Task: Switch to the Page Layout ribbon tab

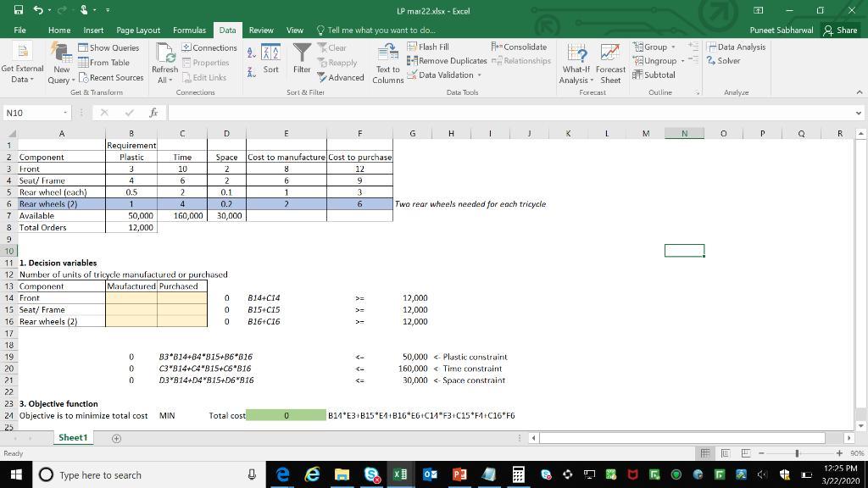Action: 138,30
